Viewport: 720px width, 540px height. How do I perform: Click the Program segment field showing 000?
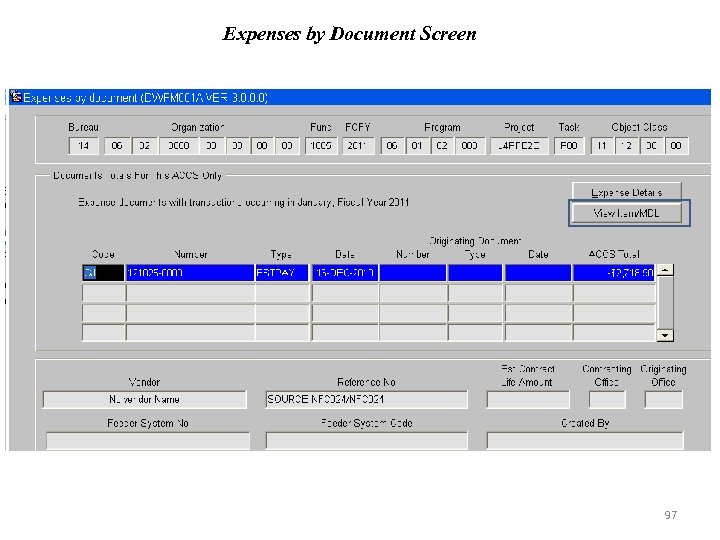click(x=469, y=146)
